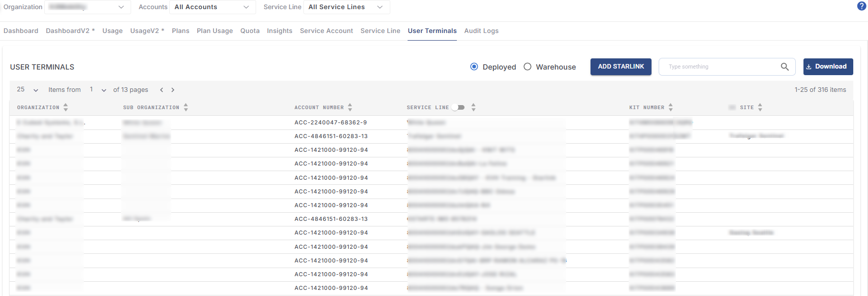Image resolution: width=868 pixels, height=296 pixels.
Task: Open the All Service Lines dropdown
Action: click(346, 7)
